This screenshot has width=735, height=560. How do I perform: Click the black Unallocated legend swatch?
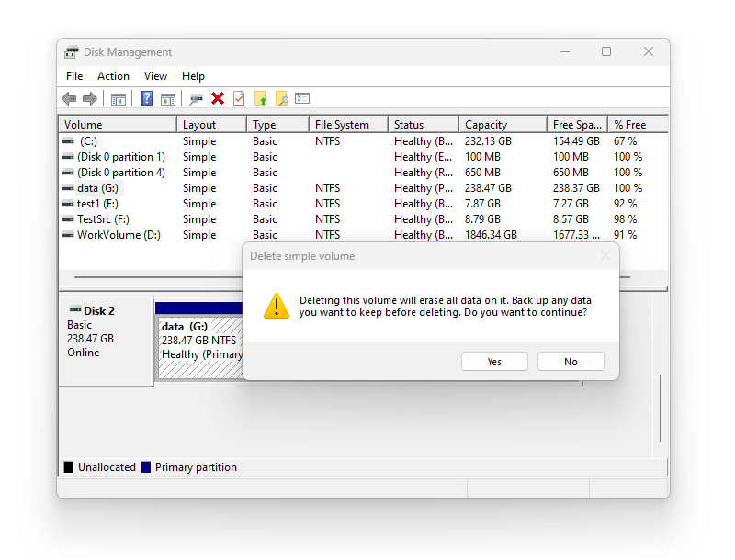pos(67,466)
